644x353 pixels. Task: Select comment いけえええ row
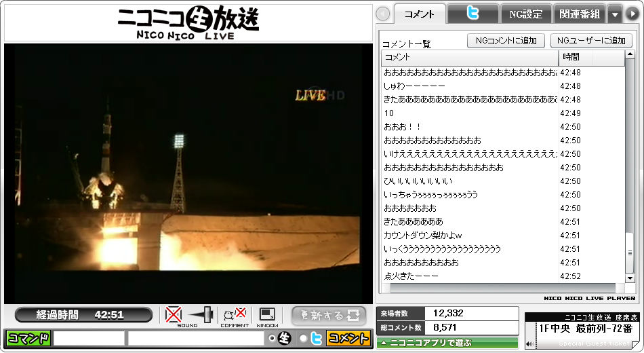pos(503,154)
